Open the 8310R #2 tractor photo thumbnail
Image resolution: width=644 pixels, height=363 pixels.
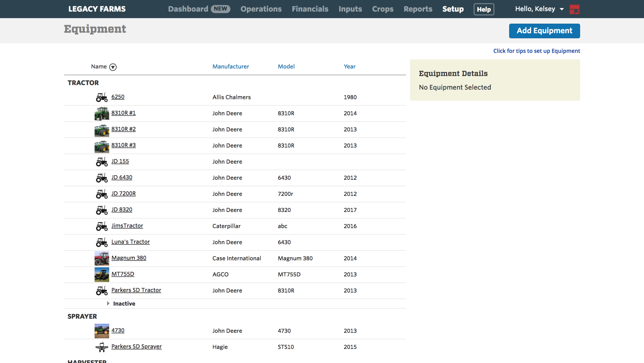[102, 130]
